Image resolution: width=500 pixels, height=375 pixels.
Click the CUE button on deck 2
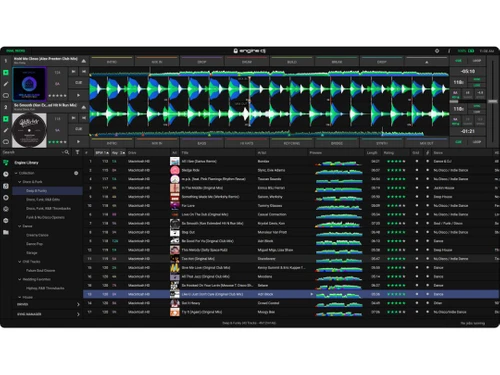(x=78, y=129)
